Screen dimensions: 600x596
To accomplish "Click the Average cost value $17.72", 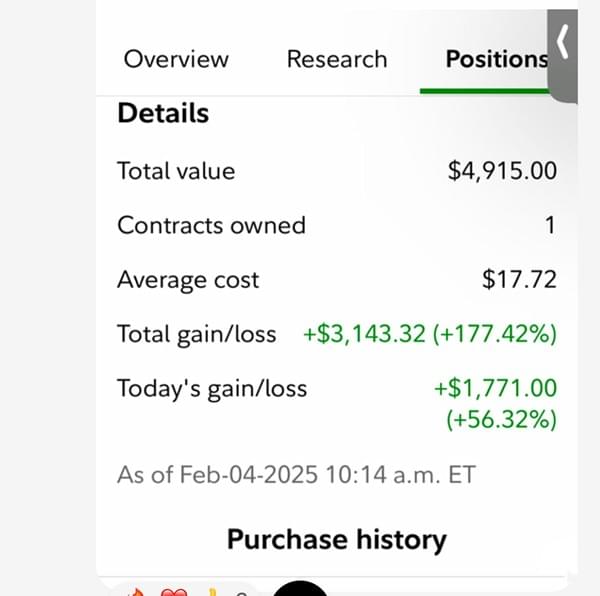I will pyautogui.click(x=519, y=280).
